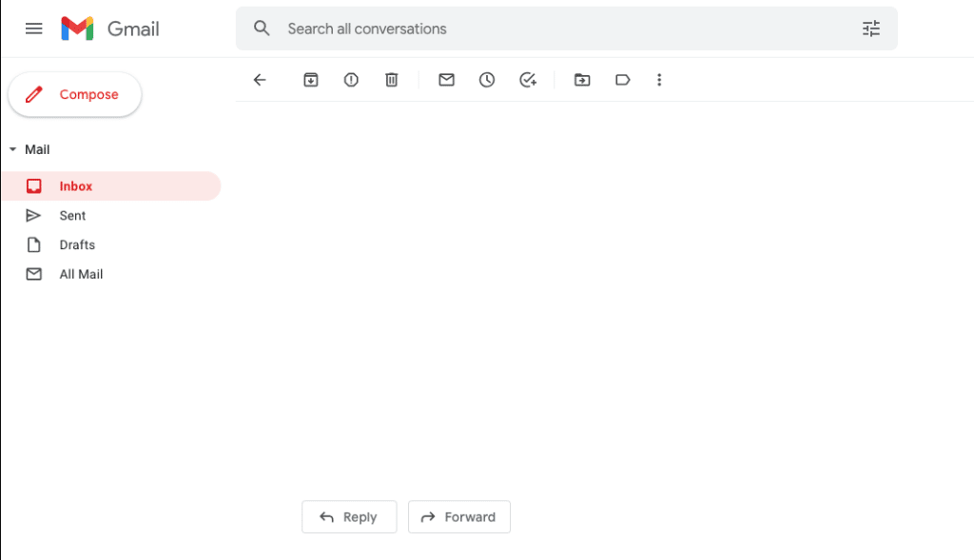Report this email as spam
The width and height of the screenshot is (974, 560).
pos(351,80)
